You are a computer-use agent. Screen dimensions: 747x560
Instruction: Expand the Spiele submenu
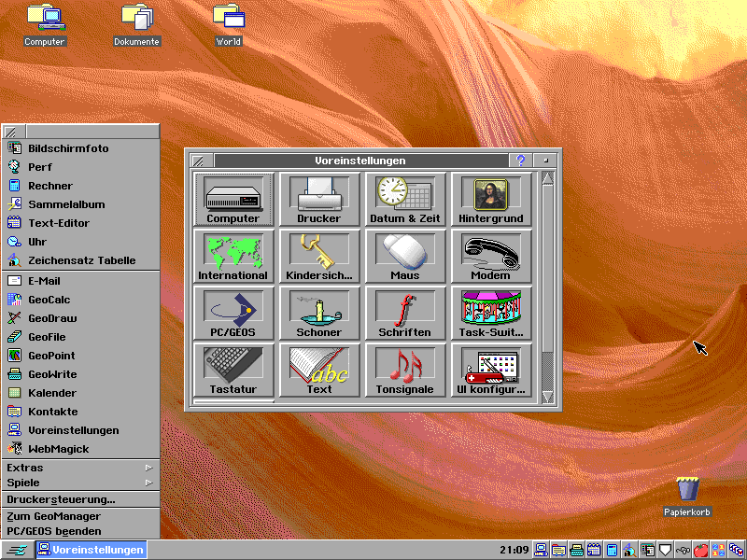[x=80, y=483]
